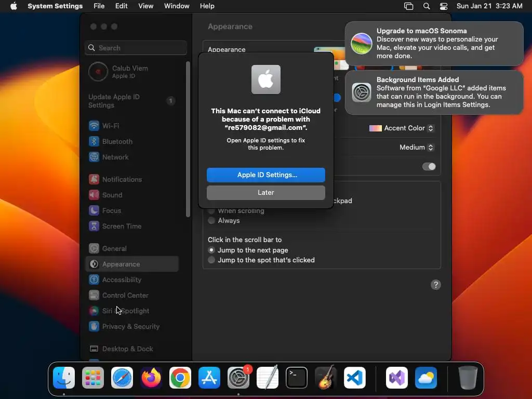
Task: Open Spotlight search in menu bar
Action: tap(427, 6)
